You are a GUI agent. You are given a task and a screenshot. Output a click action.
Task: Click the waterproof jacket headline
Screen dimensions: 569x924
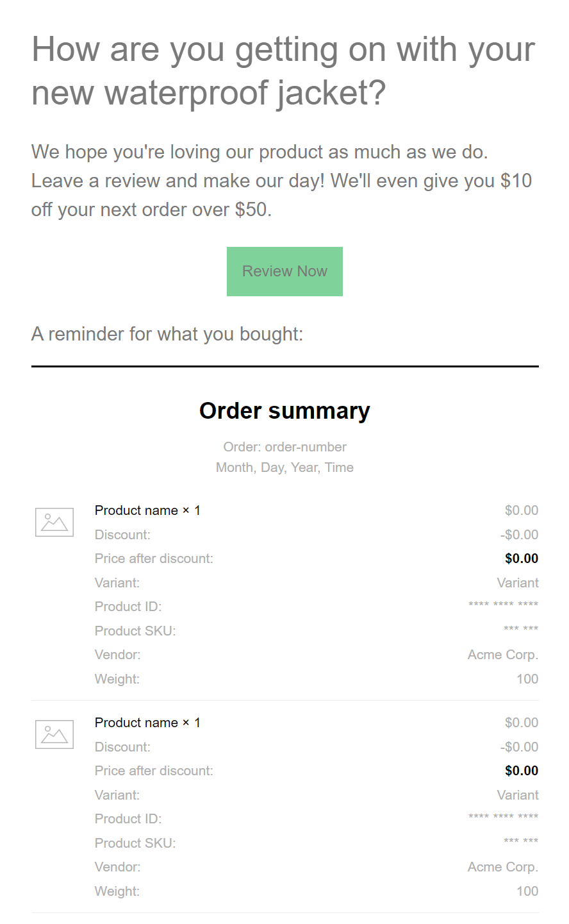point(283,71)
